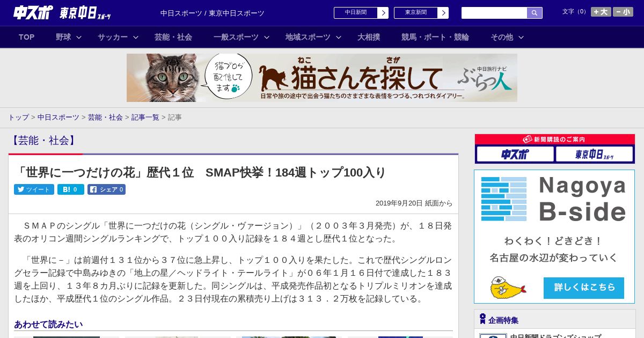The image size is (644, 338).
Task: Click the 新聞購読のご案内 header
Action: [x=555, y=139]
